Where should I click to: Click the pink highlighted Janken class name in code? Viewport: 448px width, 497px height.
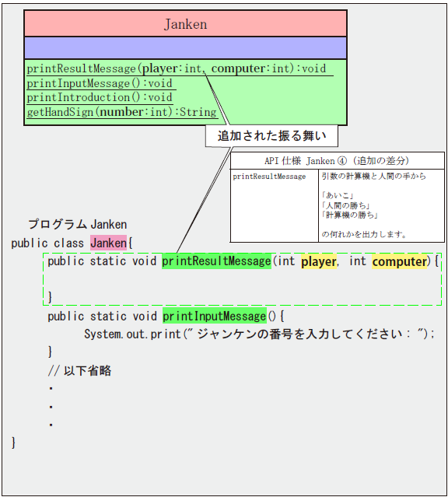[108, 243]
